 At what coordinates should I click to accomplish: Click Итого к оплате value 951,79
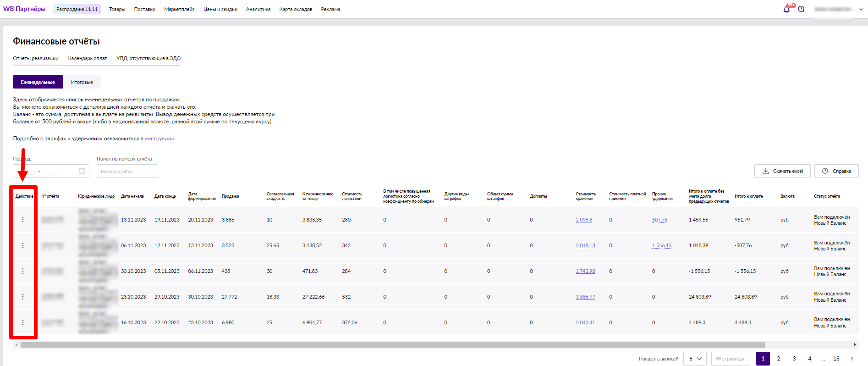(742, 220)
